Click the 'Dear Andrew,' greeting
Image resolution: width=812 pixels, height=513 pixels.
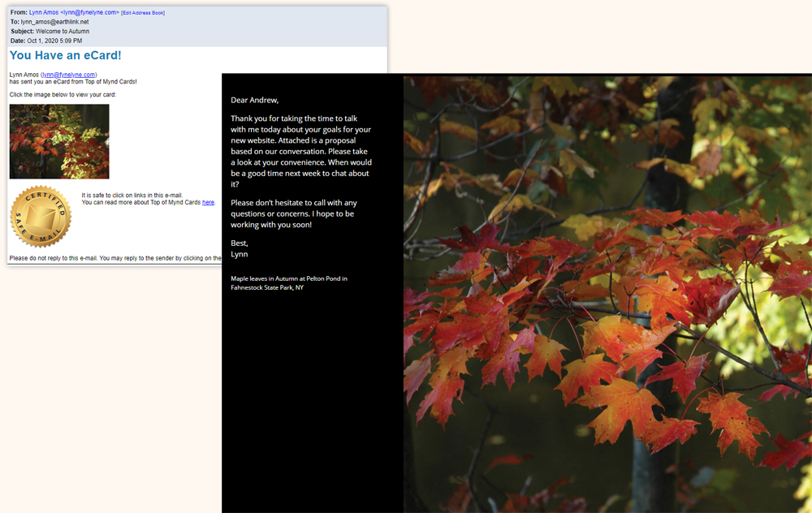point(254,100)
